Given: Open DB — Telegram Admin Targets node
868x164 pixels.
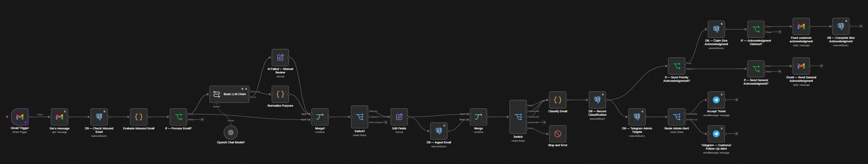Looking at the screenshot, I should (x=637, y=117).
